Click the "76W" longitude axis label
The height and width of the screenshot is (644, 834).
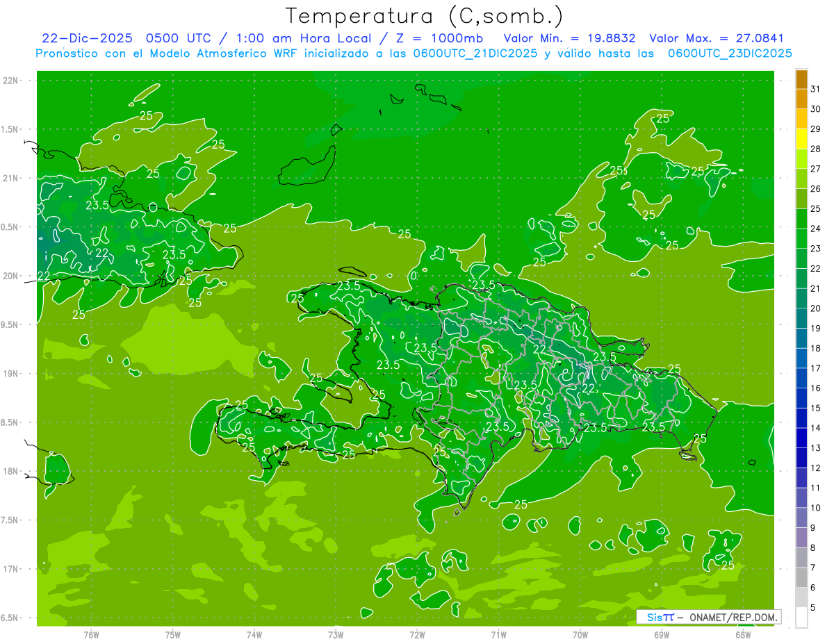[91, 635]
